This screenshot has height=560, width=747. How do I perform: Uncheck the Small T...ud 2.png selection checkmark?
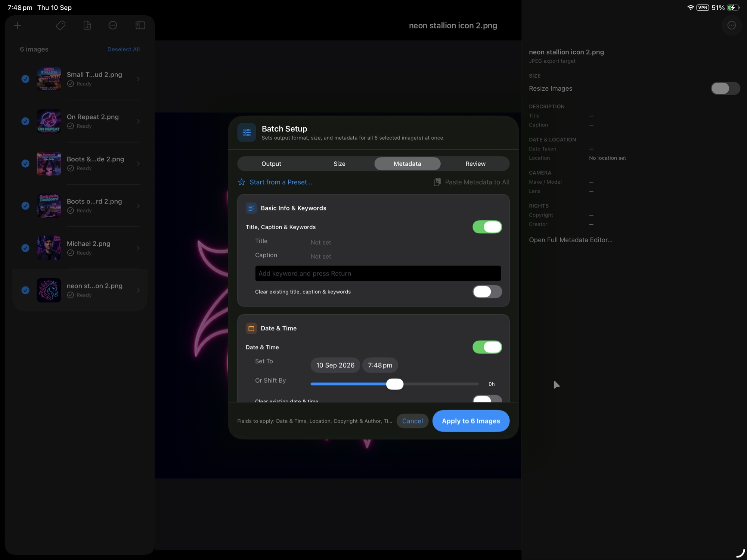25,79
